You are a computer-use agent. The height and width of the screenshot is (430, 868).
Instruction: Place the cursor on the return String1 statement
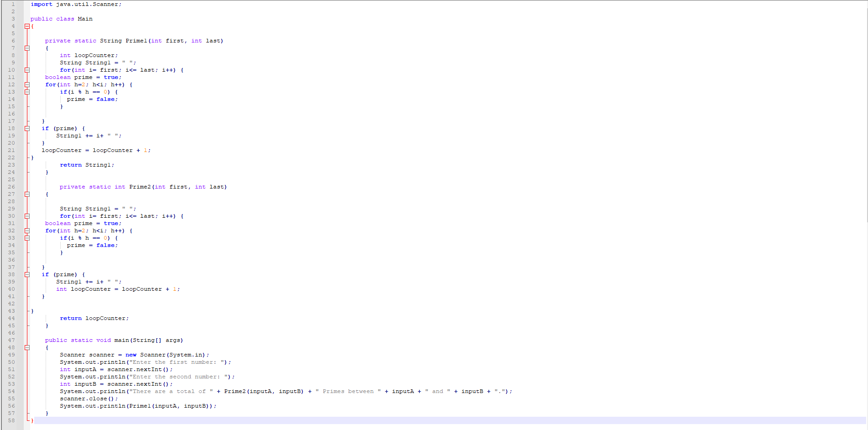click(87, 165)
